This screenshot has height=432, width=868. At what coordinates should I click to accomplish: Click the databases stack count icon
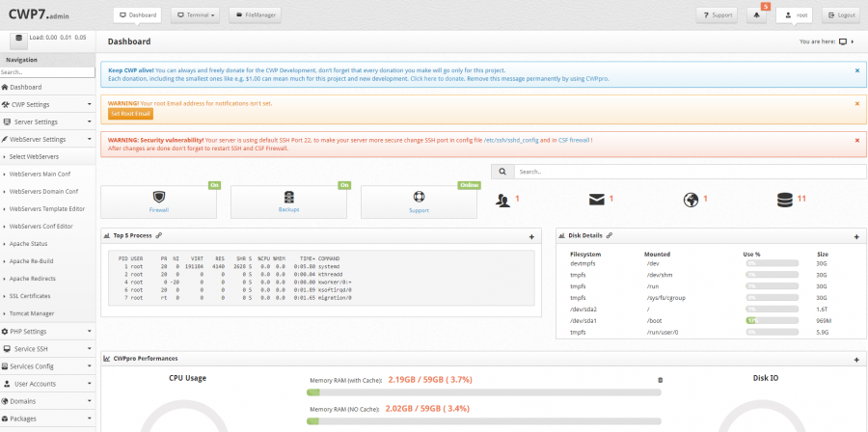(x=784, y=201)
